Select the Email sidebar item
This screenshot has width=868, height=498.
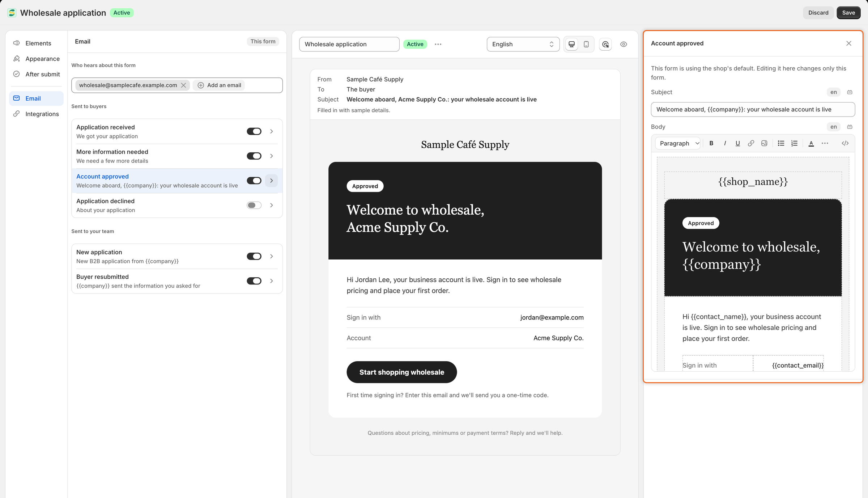(36, 98)
